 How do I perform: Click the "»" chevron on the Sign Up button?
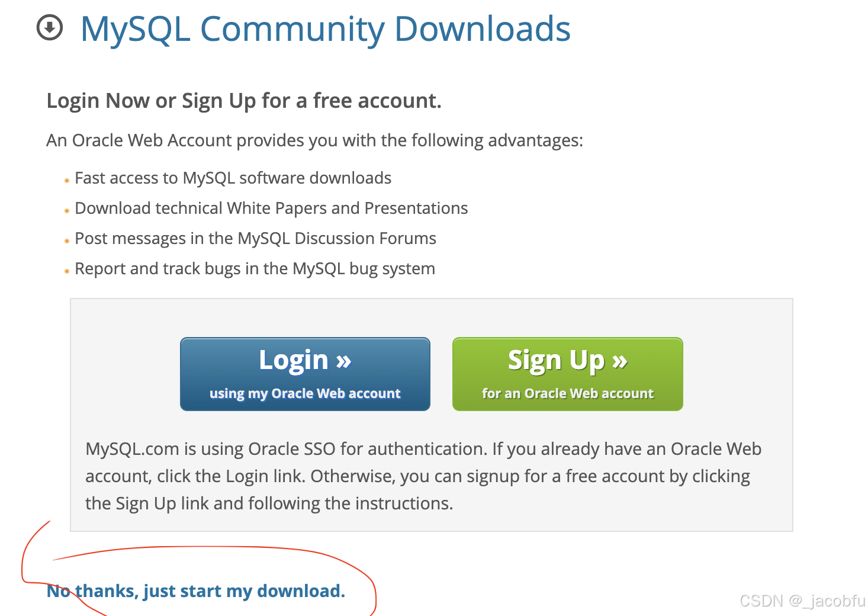(619, 360)
